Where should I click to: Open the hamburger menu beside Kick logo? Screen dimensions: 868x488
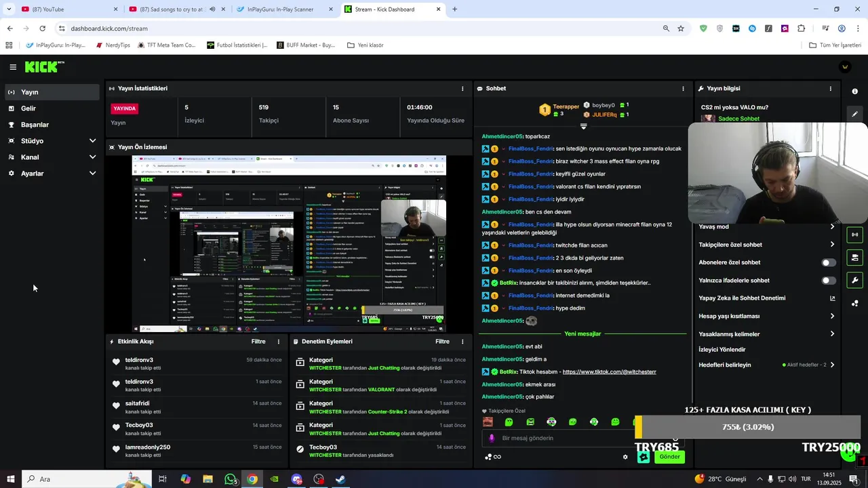click(13, 67)
